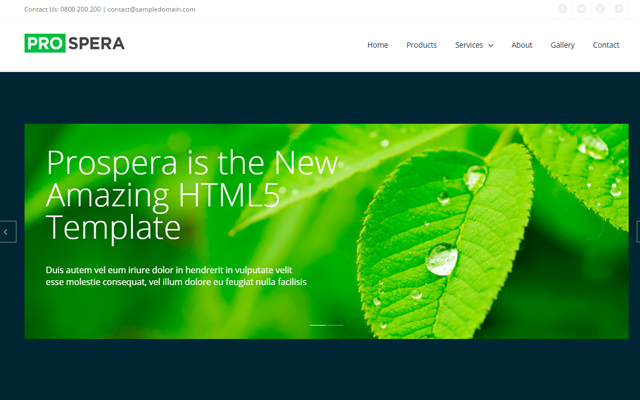Click the contact@sampledomain.com email link
The width and height of the screenshot is (640, 400).
(x=152, y=9)
